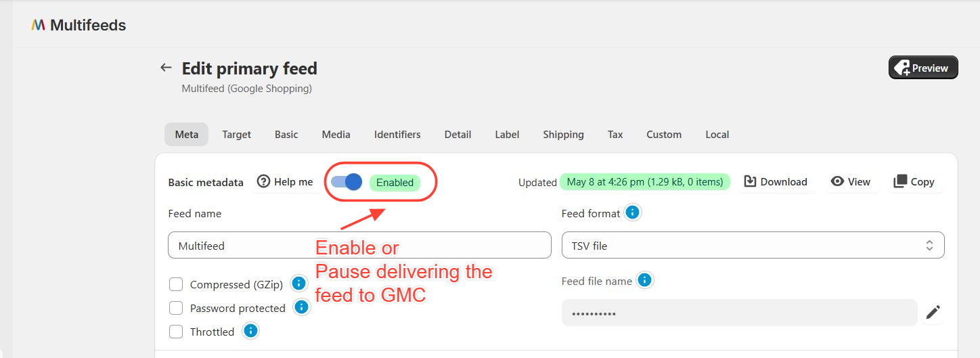Click into the Feed name input field
Screen dimensions: 980x358
click(359, 246)
